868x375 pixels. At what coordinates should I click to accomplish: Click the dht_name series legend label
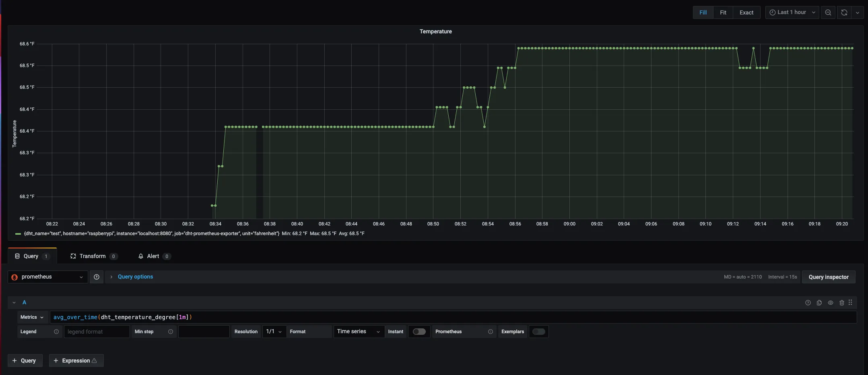tap(152, 234)
